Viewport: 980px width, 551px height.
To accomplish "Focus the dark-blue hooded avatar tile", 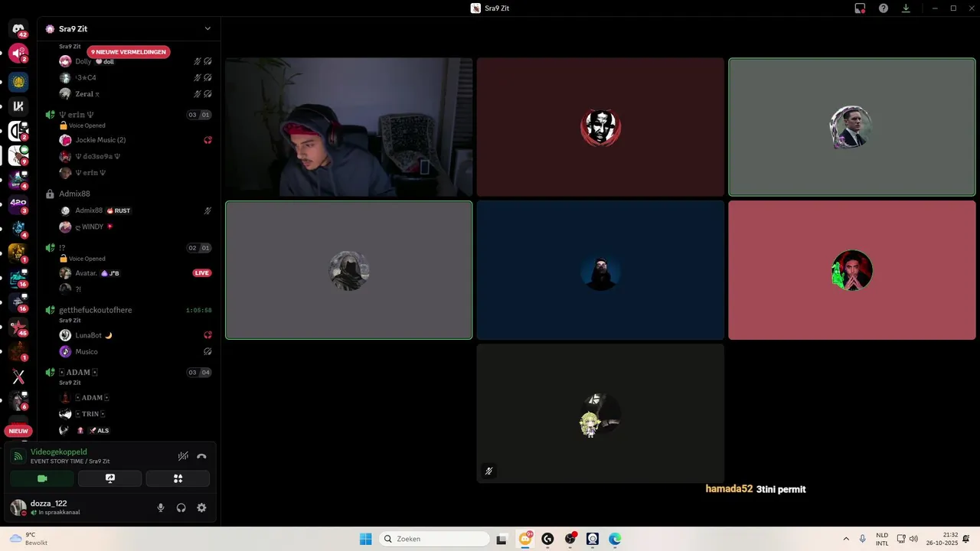I will tap(600, 270).
